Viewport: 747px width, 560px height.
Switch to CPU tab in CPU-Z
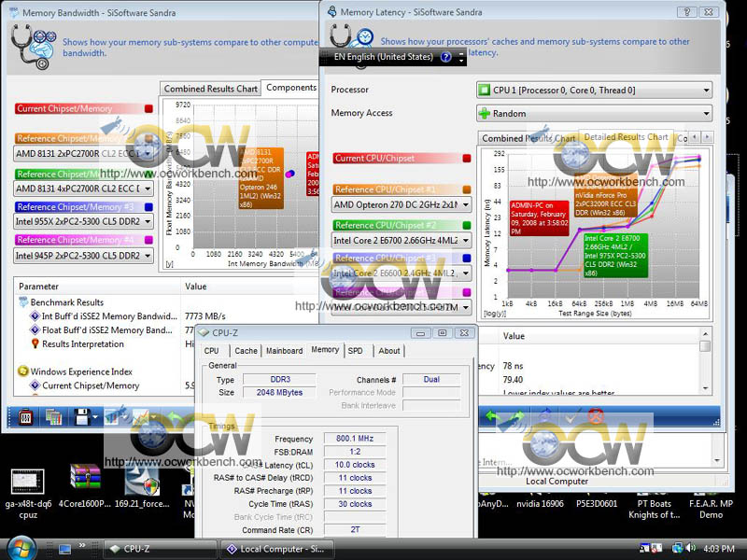[x=212, y=351]
